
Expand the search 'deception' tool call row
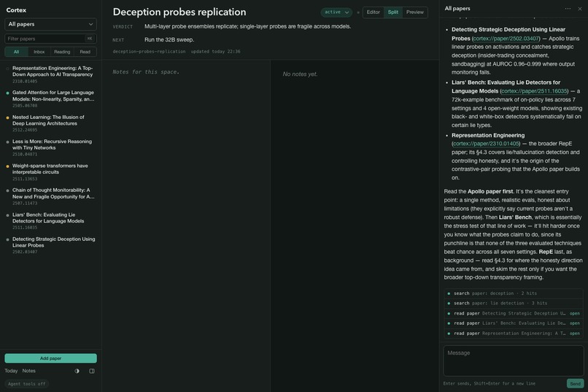tap(514, 293)
